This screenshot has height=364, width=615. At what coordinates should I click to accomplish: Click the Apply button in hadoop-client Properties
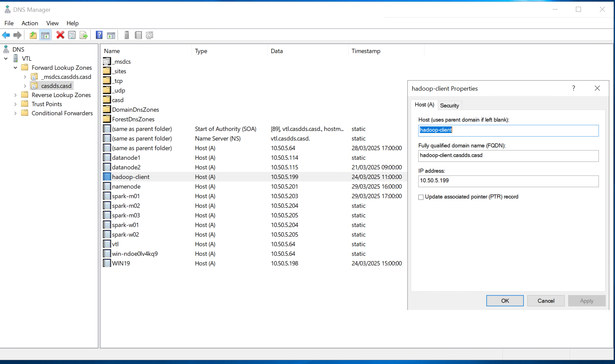tap(586, 301)
